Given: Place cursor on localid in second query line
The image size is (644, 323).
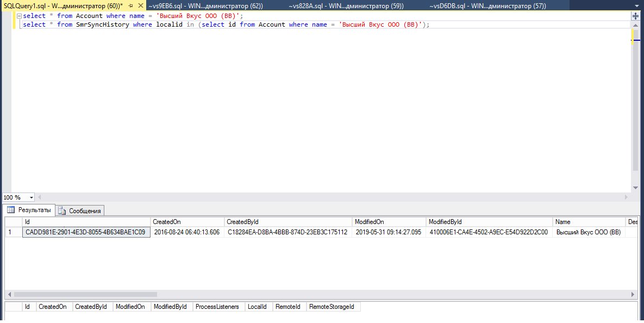Looking at the screenshot, I should tap(169, 24).
